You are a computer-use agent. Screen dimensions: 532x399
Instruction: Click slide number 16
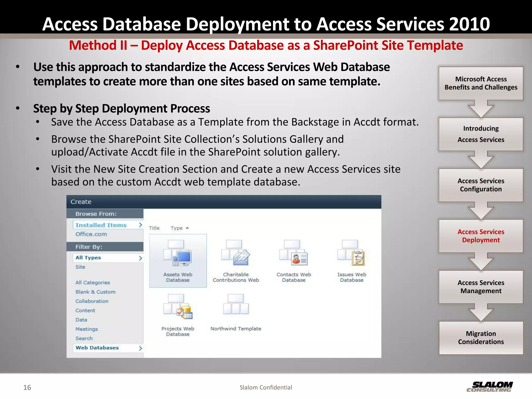(x=27, y=388)
